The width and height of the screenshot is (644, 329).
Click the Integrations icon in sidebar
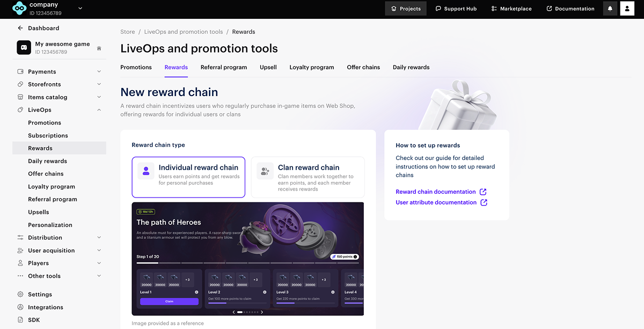pyautogui.click(x=20, y=307)
